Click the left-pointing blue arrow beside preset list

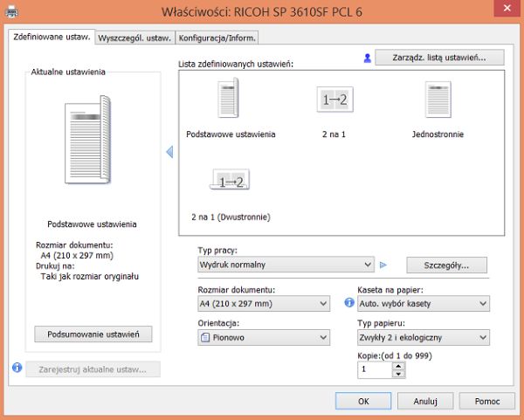(169, 152)
